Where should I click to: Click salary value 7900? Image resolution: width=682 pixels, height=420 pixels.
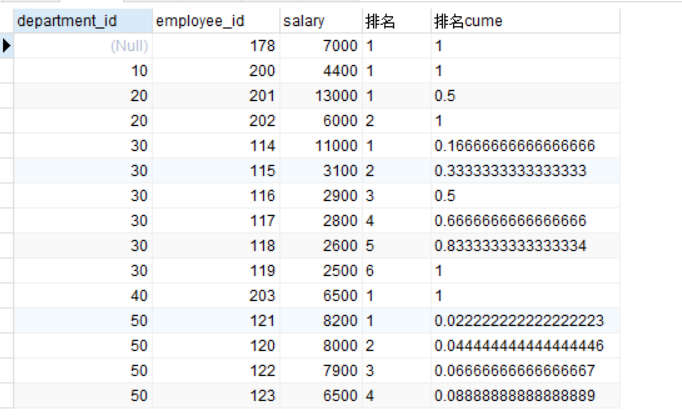click(321, 371)
